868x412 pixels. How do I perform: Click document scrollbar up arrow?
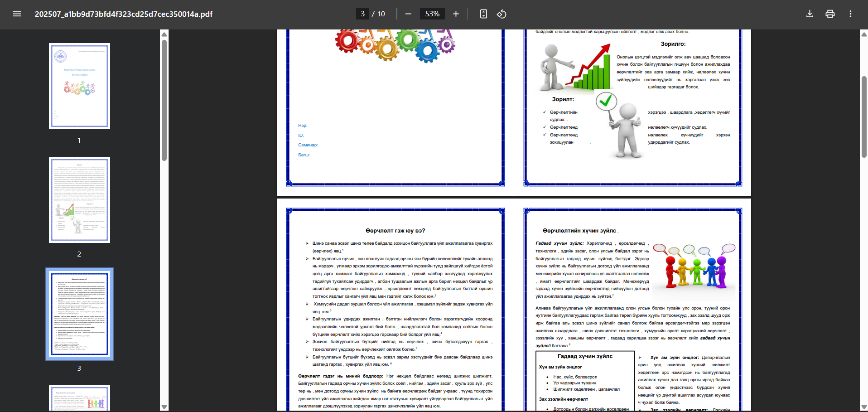click(864, 34)
